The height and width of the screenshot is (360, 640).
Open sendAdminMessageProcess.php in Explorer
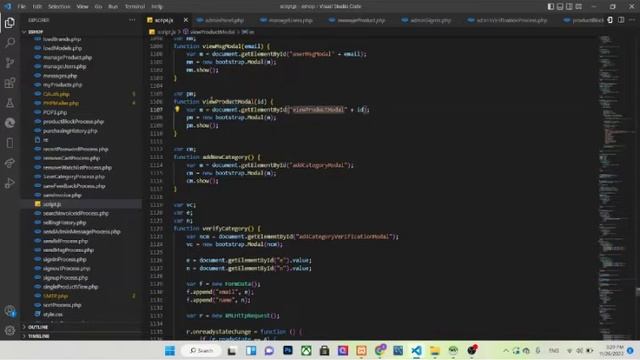pos(82,231)
